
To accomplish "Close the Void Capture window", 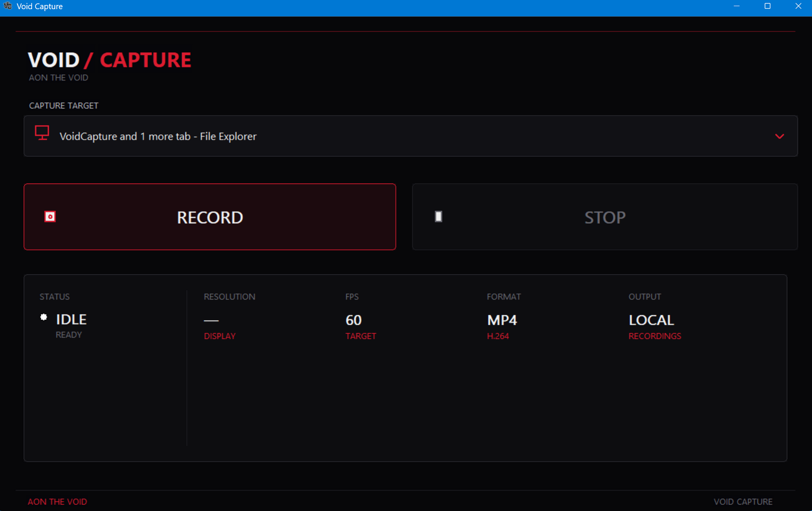I will pos(798,6).
